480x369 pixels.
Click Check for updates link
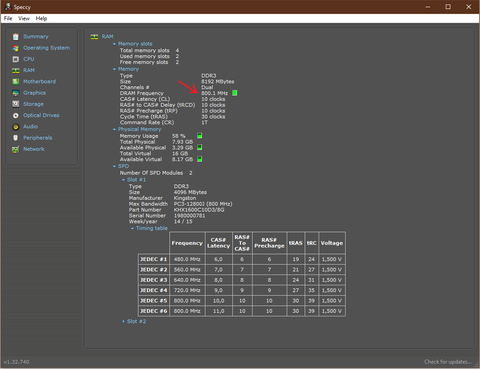coord(448,362)
